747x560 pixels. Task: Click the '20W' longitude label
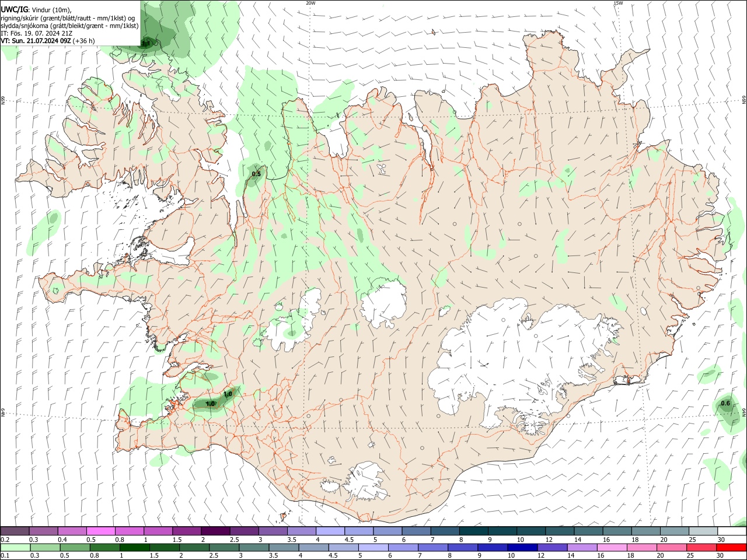tap(310, 3)
